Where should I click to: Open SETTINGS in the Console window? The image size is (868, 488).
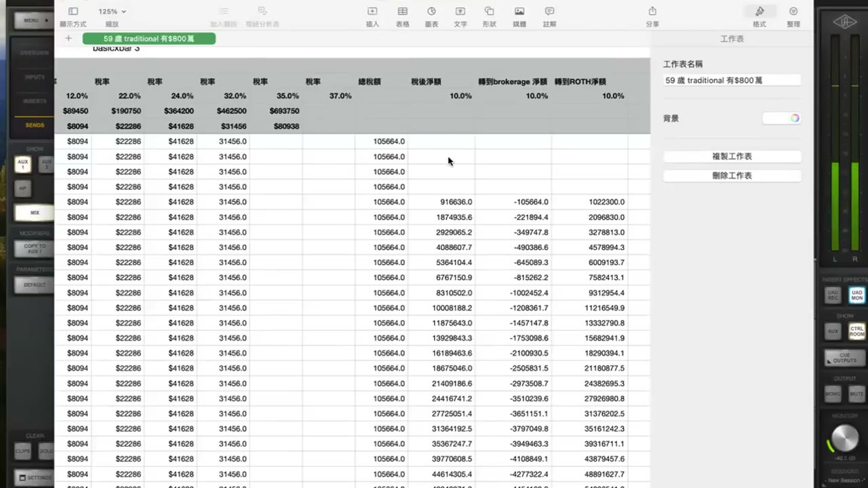tap(35, 477)
